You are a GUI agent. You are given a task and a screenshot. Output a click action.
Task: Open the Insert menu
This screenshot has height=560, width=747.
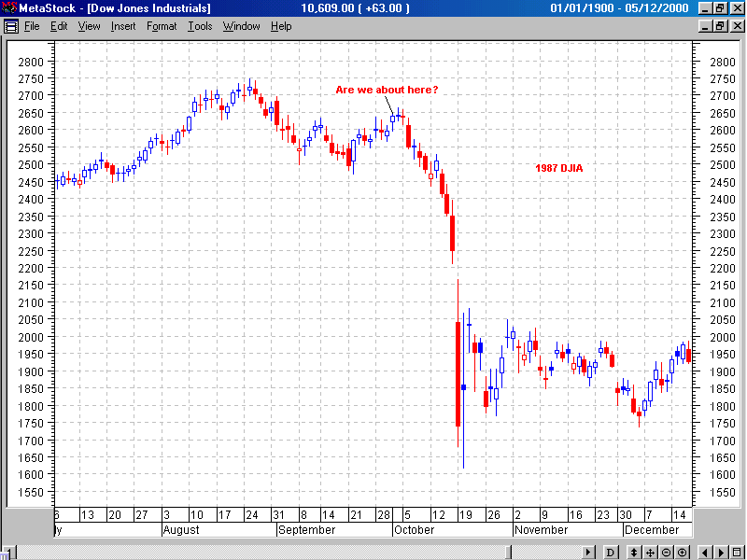(123, 26)
